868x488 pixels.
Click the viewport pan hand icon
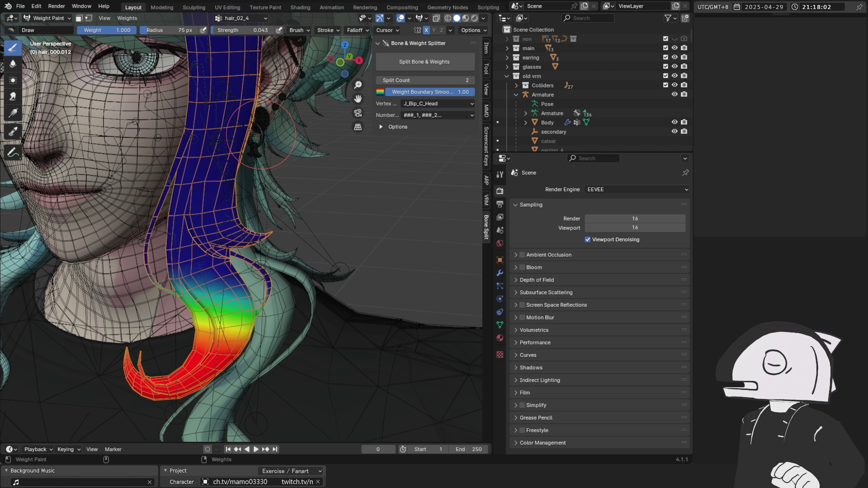[358, 99]
